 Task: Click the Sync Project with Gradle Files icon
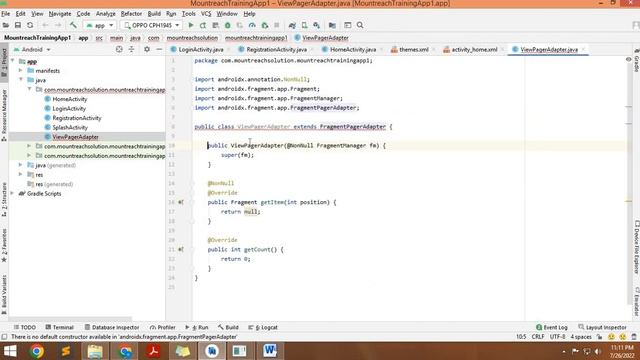pos(292,25)
